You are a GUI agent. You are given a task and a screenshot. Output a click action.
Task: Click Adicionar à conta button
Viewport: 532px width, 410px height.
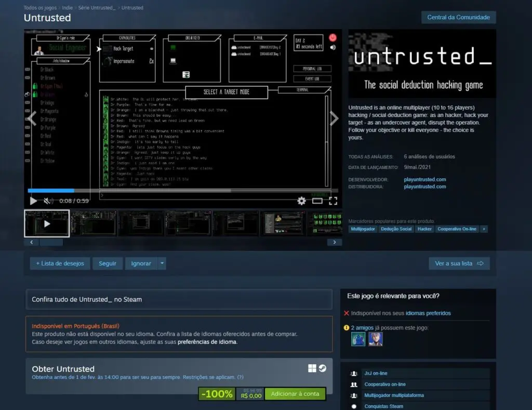(295, 394)
